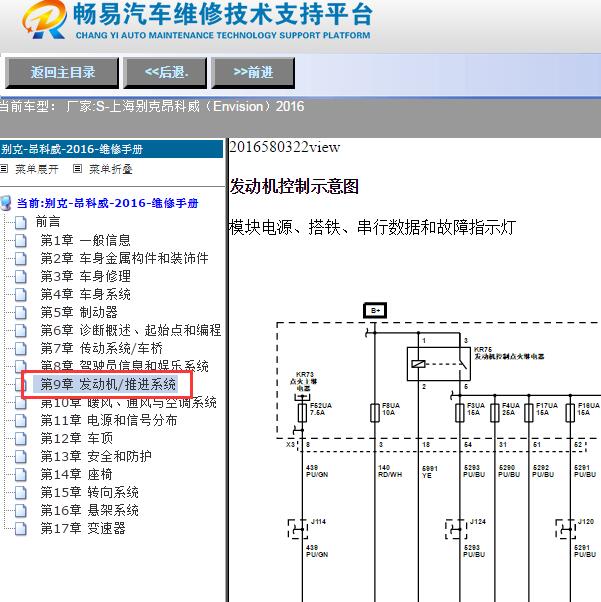This screenshot has height=602, width=601.
Task: Open 第11章 电源和信号分布
Action: 109,420
